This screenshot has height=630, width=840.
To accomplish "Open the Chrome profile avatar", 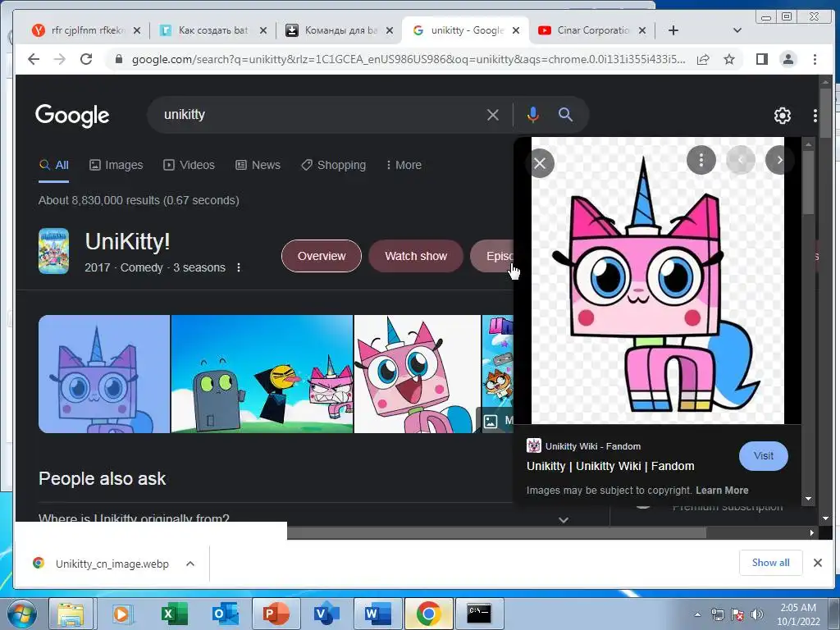I will pos(788,59).
